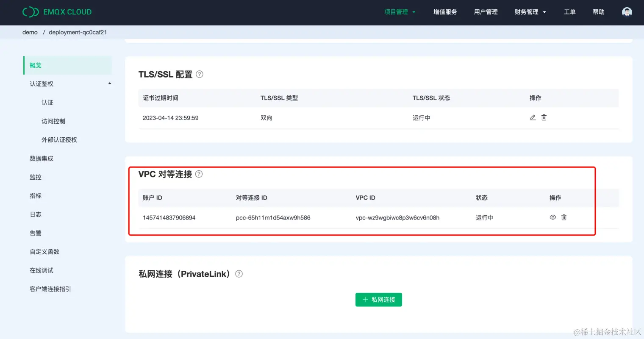The height and width of the screenshot is (339, 644).
Task: Click the 私网连接 create button
Action: coord(378,300)
